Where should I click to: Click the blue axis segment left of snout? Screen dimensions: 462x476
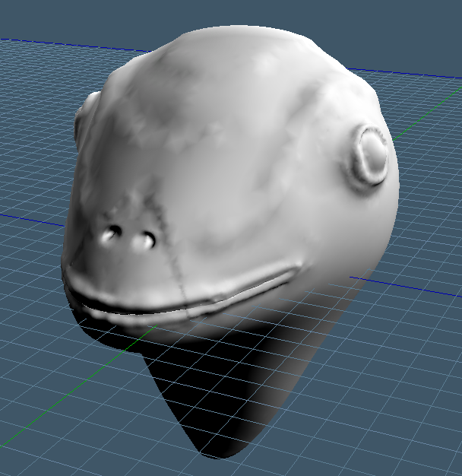pyautogui.click(x=33, y=221)
